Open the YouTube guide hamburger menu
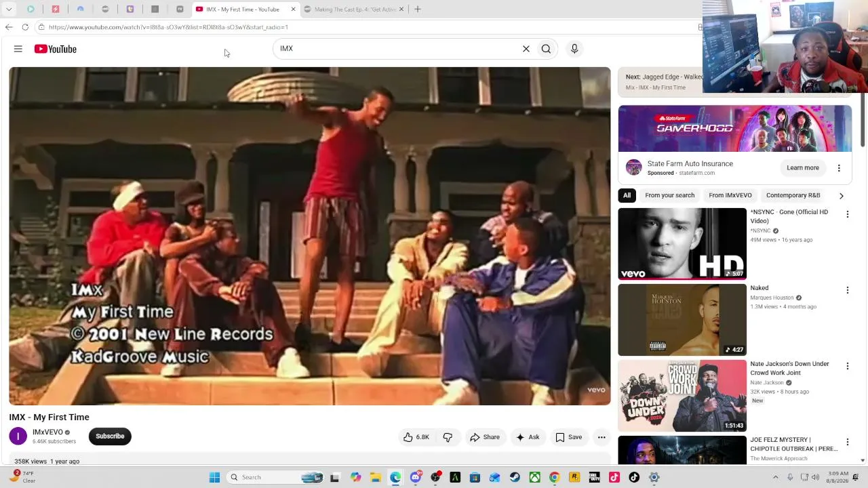 pyautogui.click(x=18, y=49)
